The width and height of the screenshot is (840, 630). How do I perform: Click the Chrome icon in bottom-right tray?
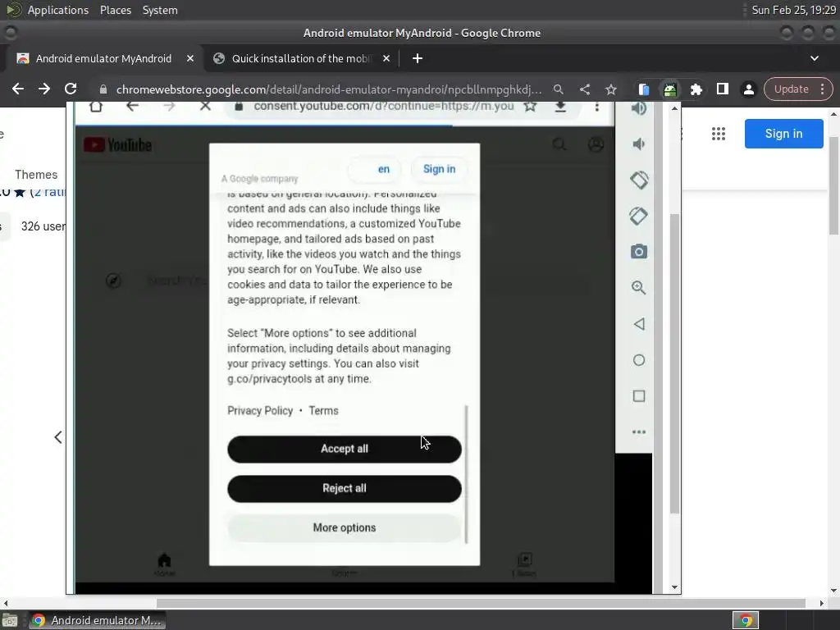(x=746, y=620)
